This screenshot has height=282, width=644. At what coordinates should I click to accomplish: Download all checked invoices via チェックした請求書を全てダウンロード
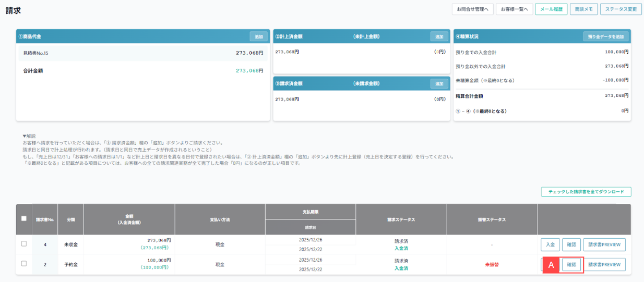pos(586,192)
